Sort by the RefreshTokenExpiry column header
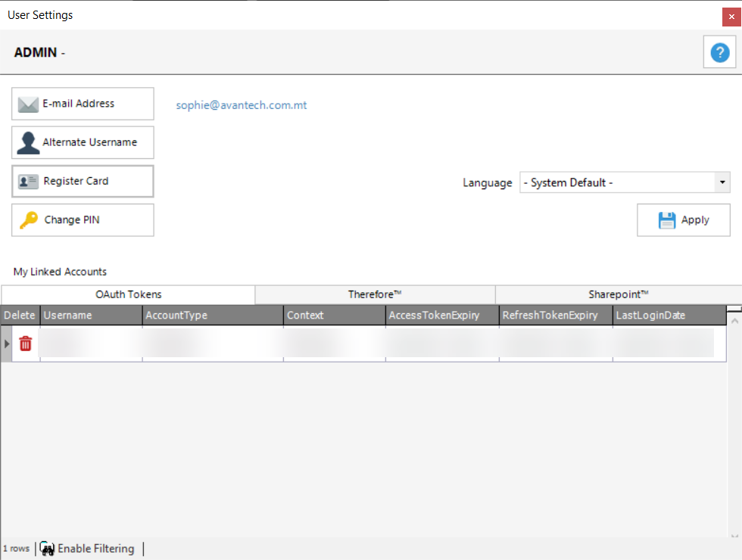The width and height of the screenshot is (742, 560). [x=556, y=316]
